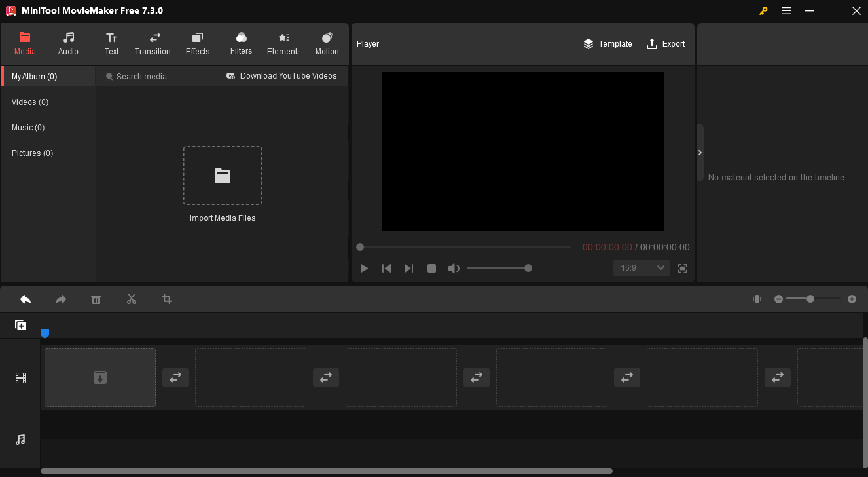Open Download YouTube Videos
This screenshot has width=868, height=477.
point(281,76)
